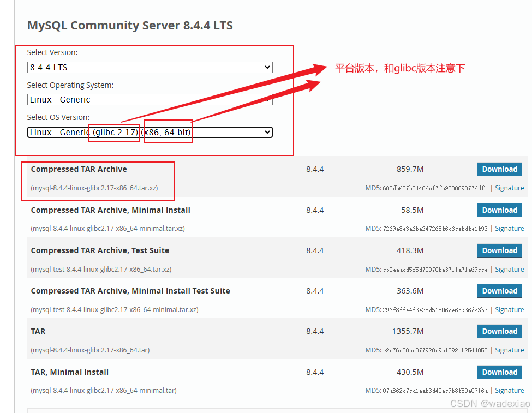Open Signature link for the 1355.7M TAR
The width and height of the screenshot is (532, 413).
(x=509, y=350)
